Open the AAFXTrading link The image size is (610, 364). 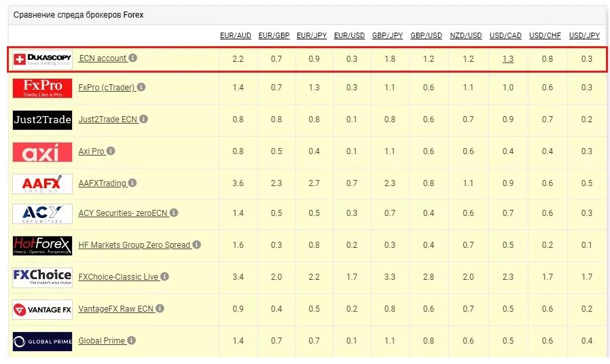tap(103, 183)
